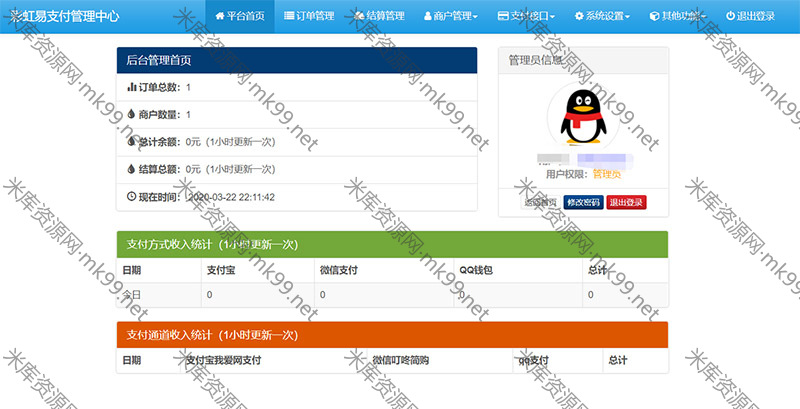Click the 后台管理首页 panel header
Viewport: 800px width, 409px height.
[297, 61]
